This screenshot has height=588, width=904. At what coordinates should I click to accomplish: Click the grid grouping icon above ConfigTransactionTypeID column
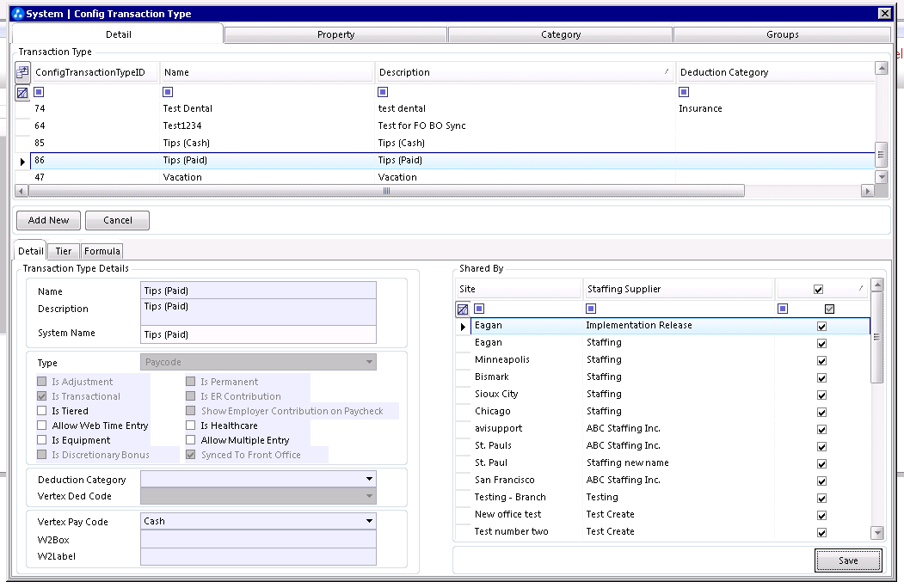click(x=22, y=71)
